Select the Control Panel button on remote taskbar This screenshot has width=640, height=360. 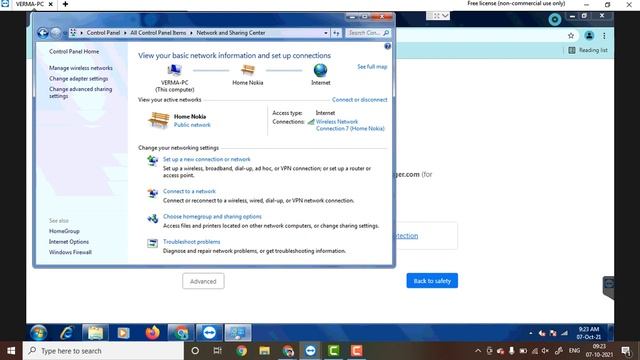tap(238, 333)
